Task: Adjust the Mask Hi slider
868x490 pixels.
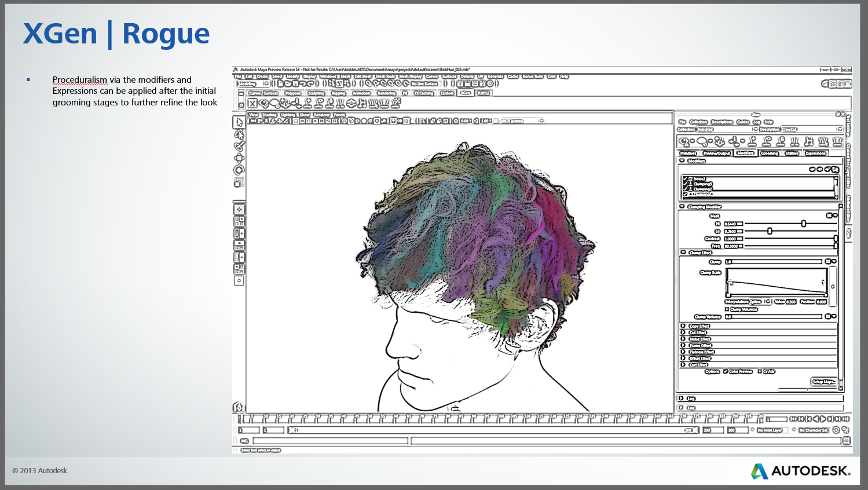Action: [x=804, y=224]
